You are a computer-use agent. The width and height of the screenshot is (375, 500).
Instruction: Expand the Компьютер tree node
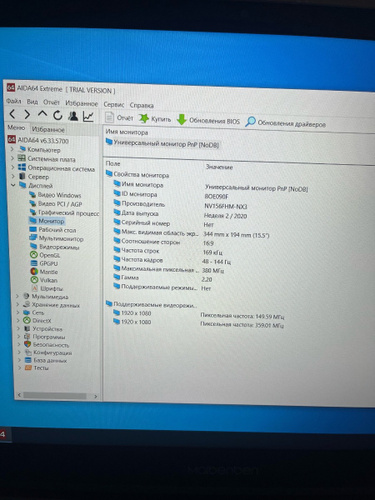12,149
